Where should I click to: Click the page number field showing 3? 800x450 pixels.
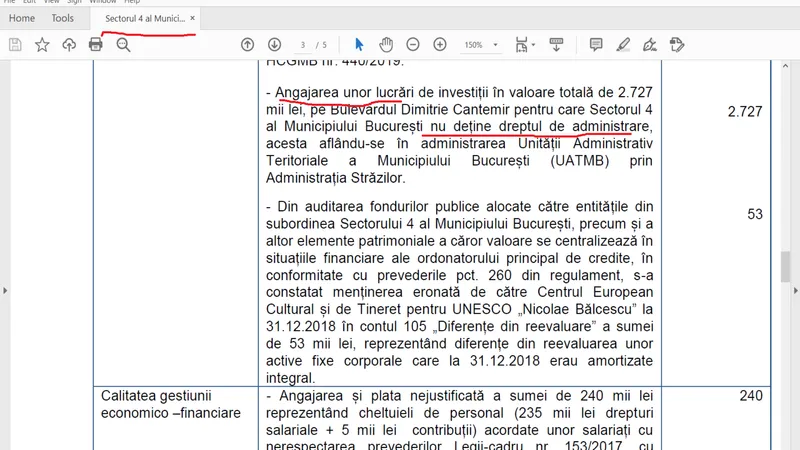303,45
